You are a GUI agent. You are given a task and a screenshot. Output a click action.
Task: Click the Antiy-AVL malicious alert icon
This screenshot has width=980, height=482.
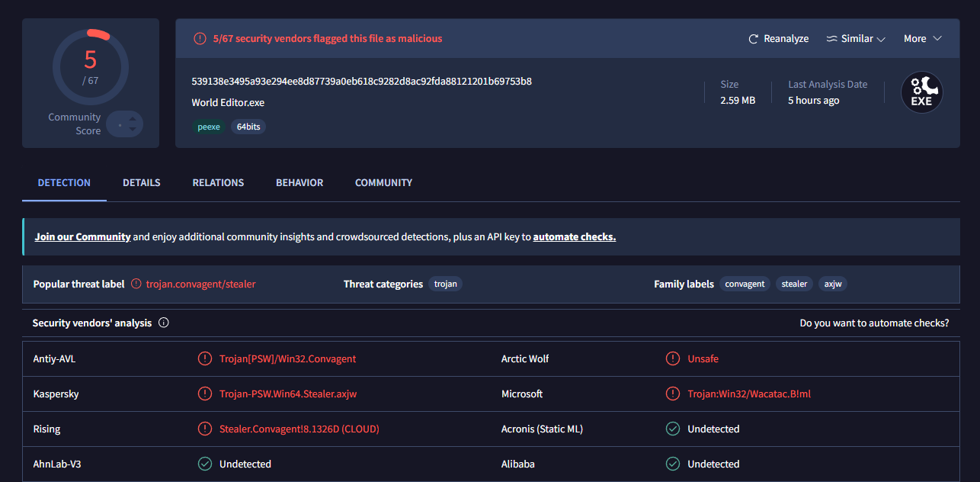pyautogui.click(x=204, y=358)
